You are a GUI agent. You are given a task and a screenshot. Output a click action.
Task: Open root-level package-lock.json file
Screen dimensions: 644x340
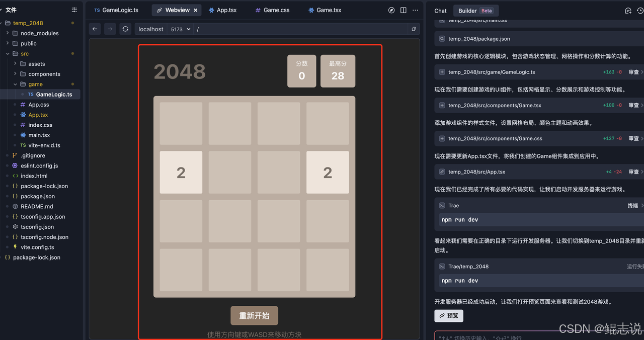tap(36, 258)
